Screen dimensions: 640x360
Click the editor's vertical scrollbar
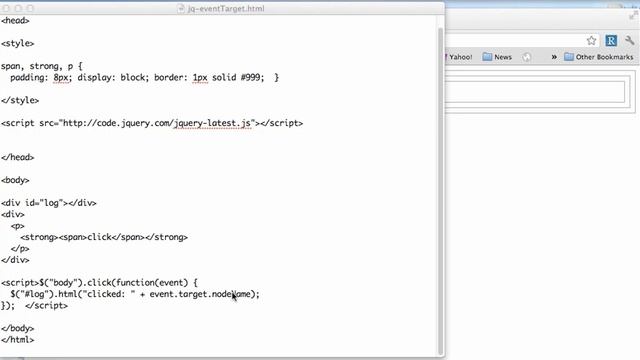[x=440, y=192]
